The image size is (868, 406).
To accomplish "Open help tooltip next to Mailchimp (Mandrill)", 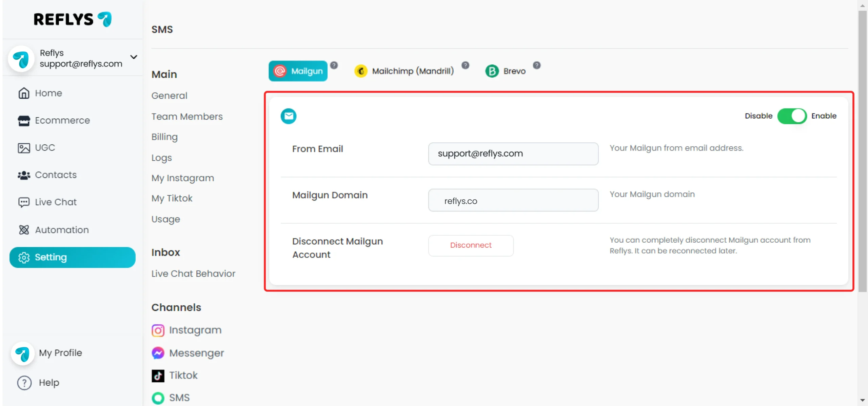I will (x=465, y=65).
